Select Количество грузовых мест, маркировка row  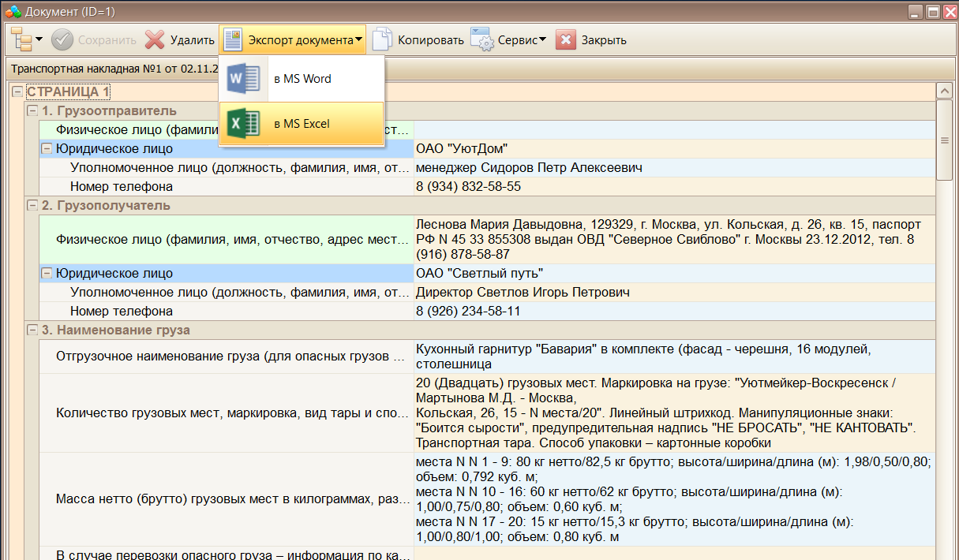[227, 413]
